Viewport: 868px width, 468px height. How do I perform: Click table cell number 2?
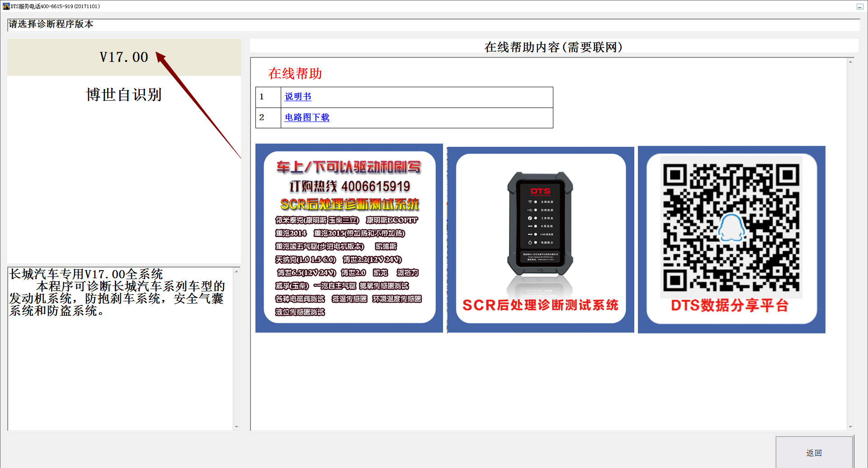coord(268,118)
